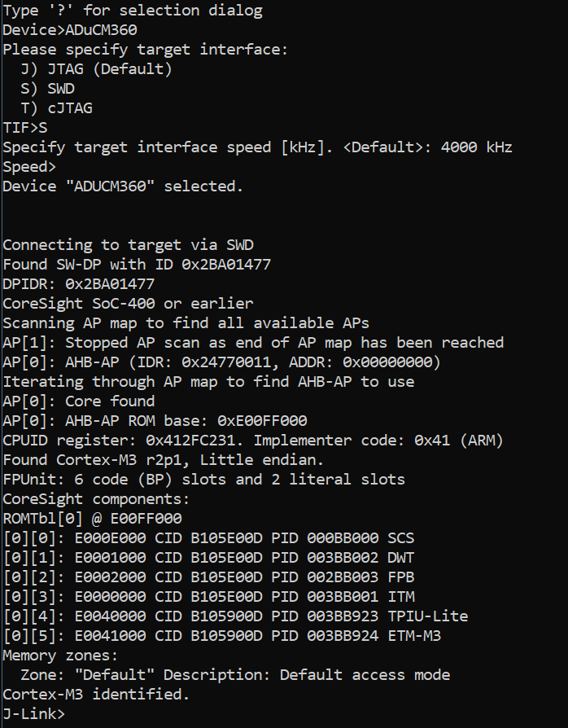Click the DWT component row
This screenshot has height=728, width=568.
click(208, 558)
